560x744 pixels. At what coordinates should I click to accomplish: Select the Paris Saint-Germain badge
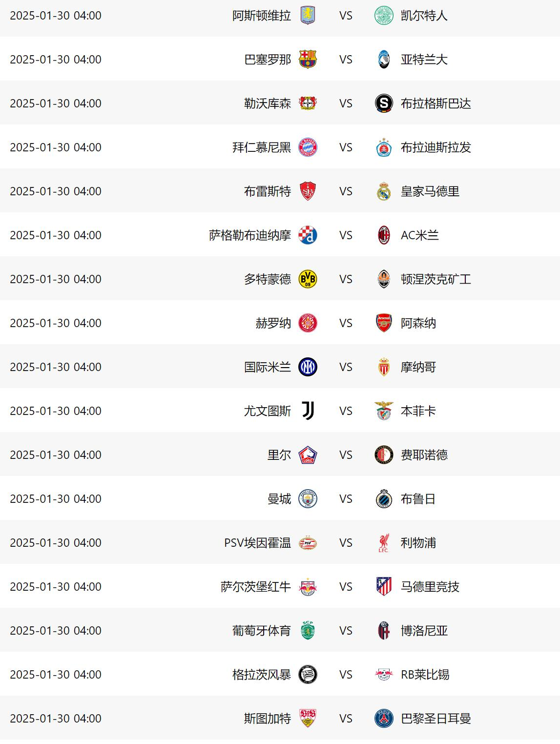coord(384,719)
